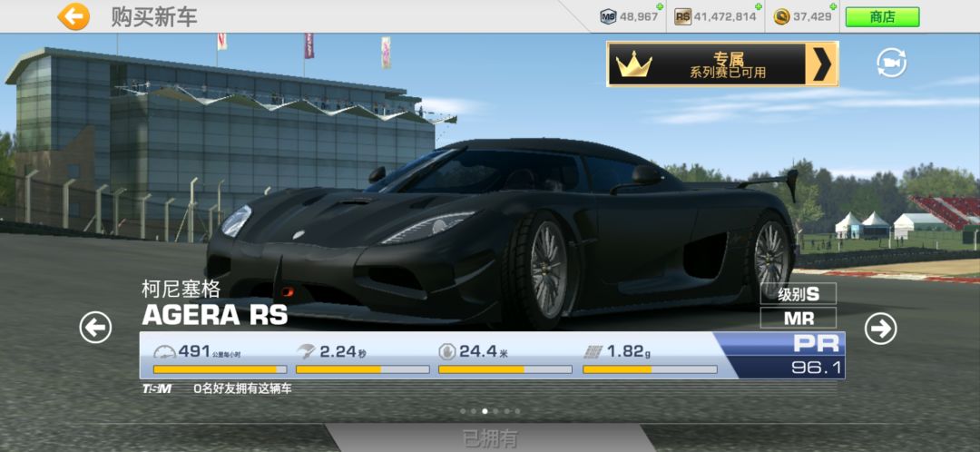Click the 0名好友拥有这辆车 text

click(242, 388)
